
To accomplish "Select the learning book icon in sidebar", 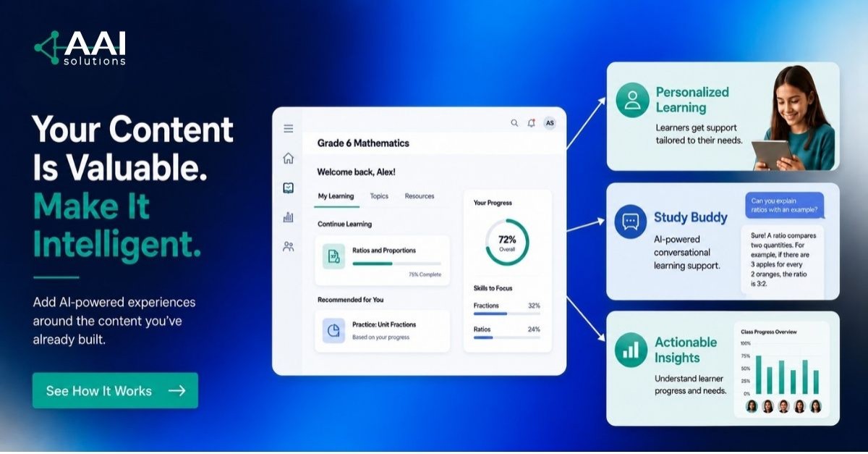I will pyautogui.click(x=288, y=188).
